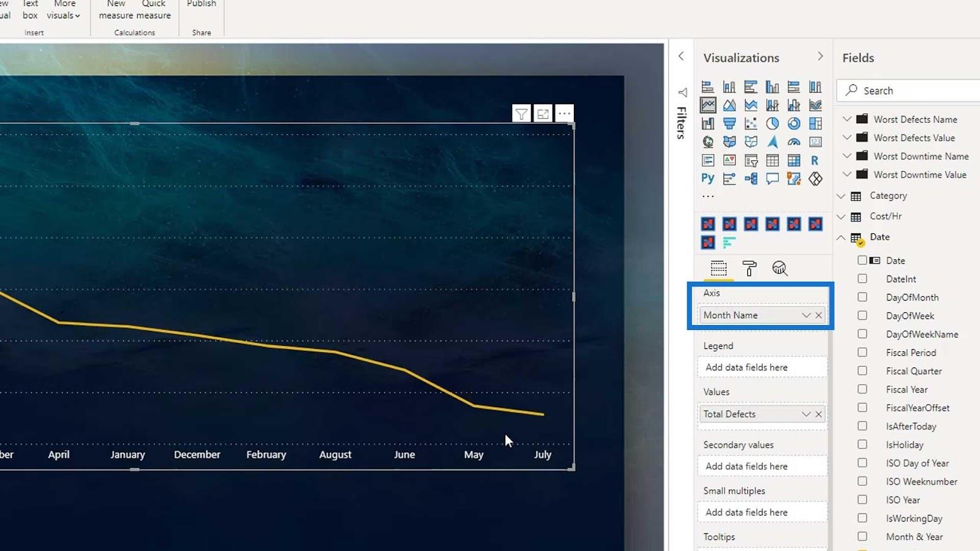This screenshot has width=980, height=551.
Task: Choose the Gauge visual
Action: [794, 142]
